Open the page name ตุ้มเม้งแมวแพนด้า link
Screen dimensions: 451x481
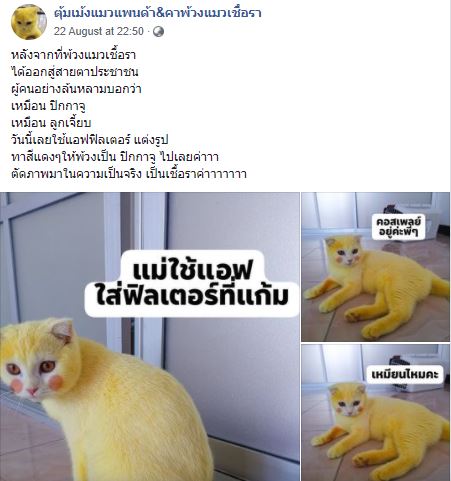[158, 13]
